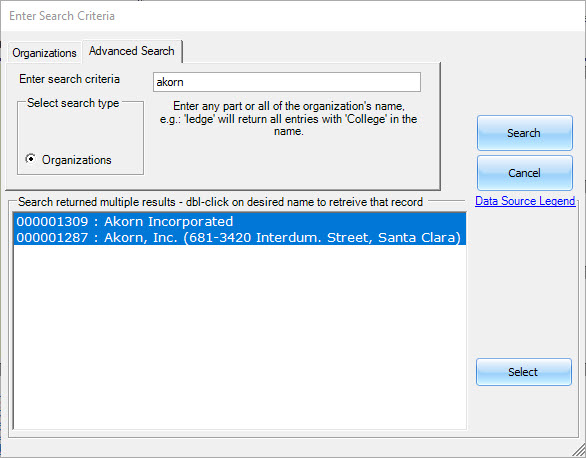Click the resize grip at dialog corner
Screen dimensions: 586x458
click(x=579, y=451)
